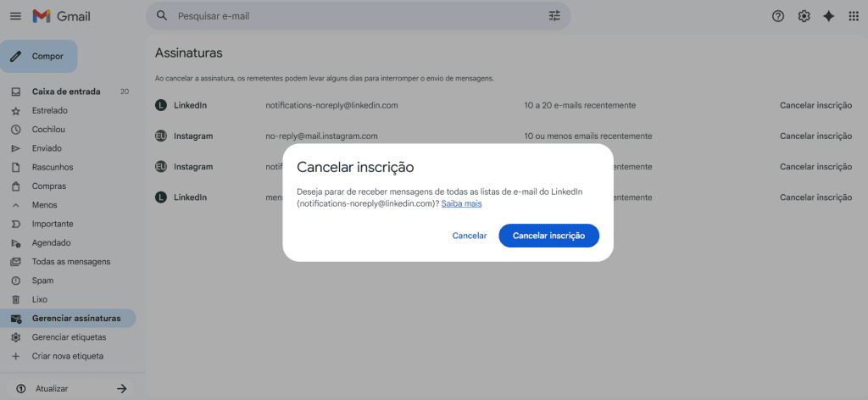
Task: Click no-reply@mail.instagram.com address
Action: point(321,136)
